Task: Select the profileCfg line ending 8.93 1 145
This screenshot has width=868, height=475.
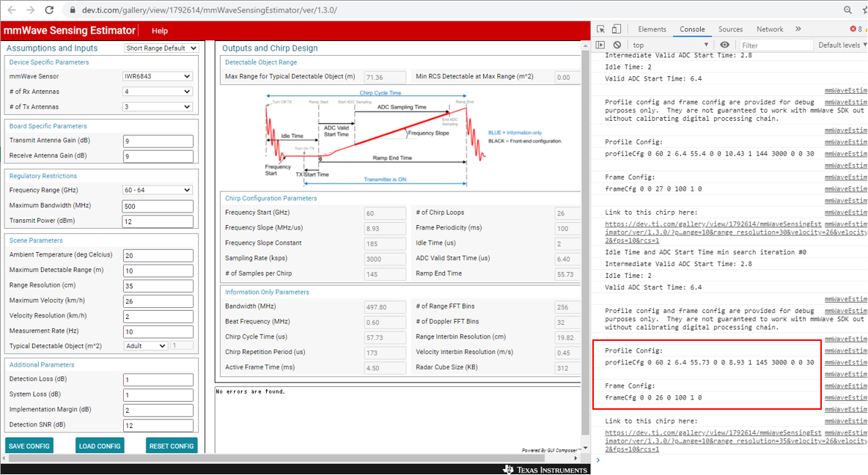Action: (x=709, y=362)
